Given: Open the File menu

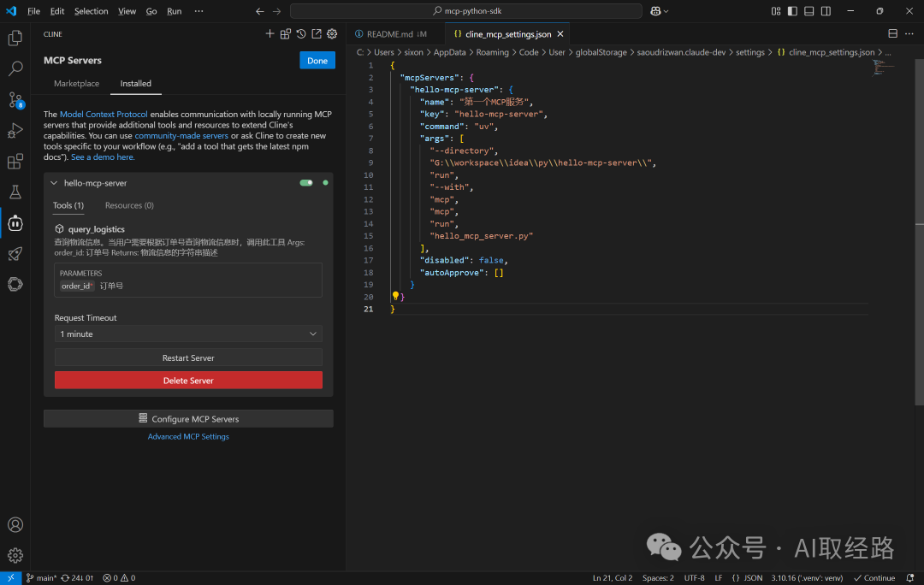Looking at the screenshot, I should (34, 11).
